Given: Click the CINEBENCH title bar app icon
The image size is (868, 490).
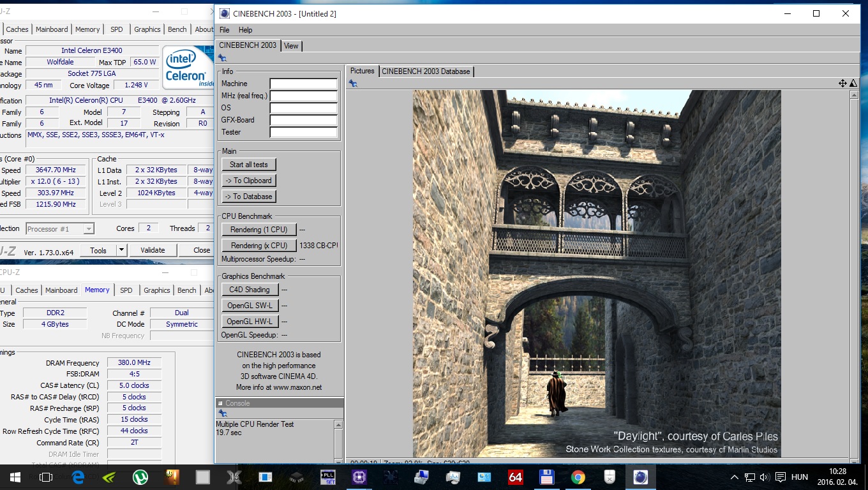Looking at the screenshot, I should [223, 13].
